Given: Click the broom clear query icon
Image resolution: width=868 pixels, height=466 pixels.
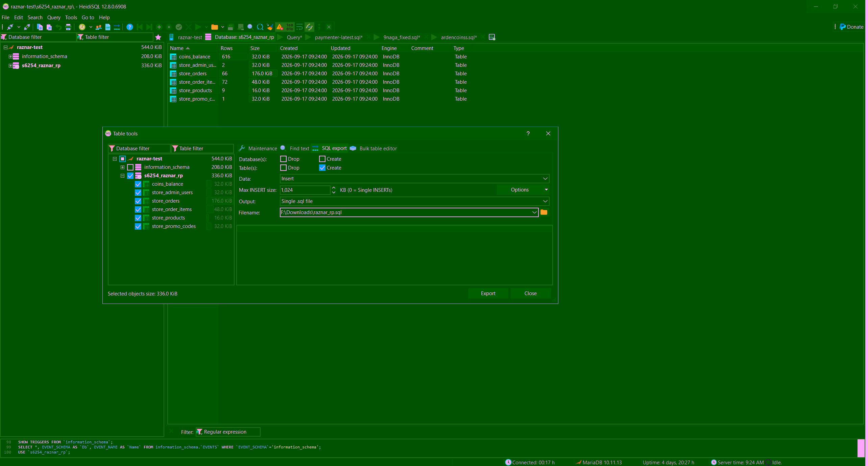Looking at the screenshot, I should coord(270,27).
